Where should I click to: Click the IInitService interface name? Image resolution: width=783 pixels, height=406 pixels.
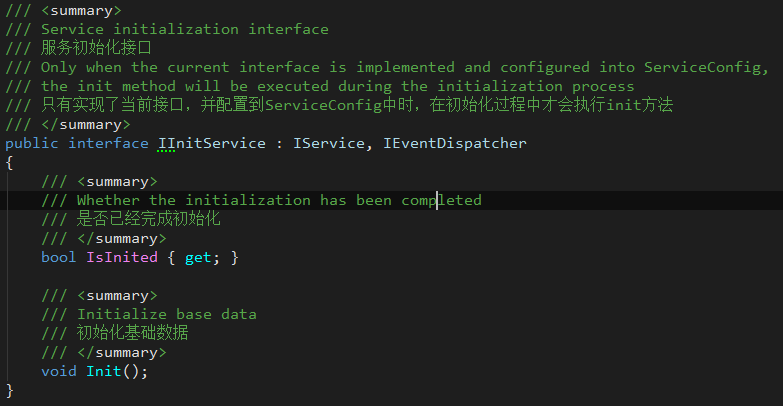tap(212, 143)
